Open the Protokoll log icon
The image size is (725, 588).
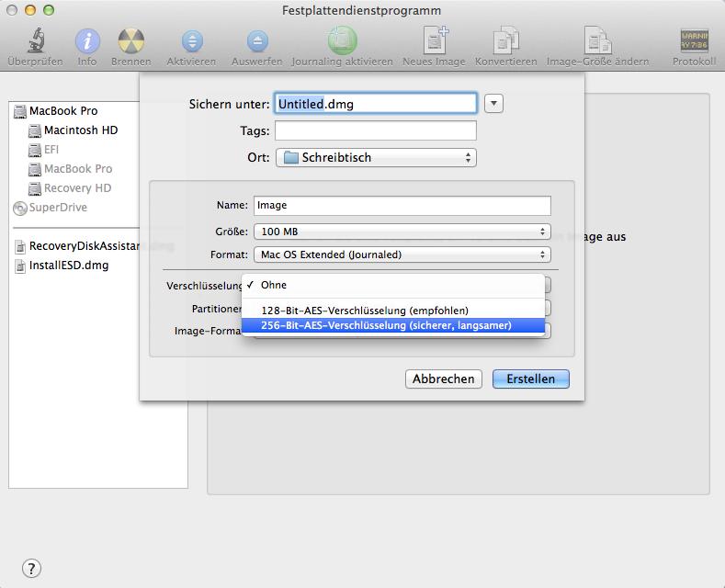click(694, 41)
